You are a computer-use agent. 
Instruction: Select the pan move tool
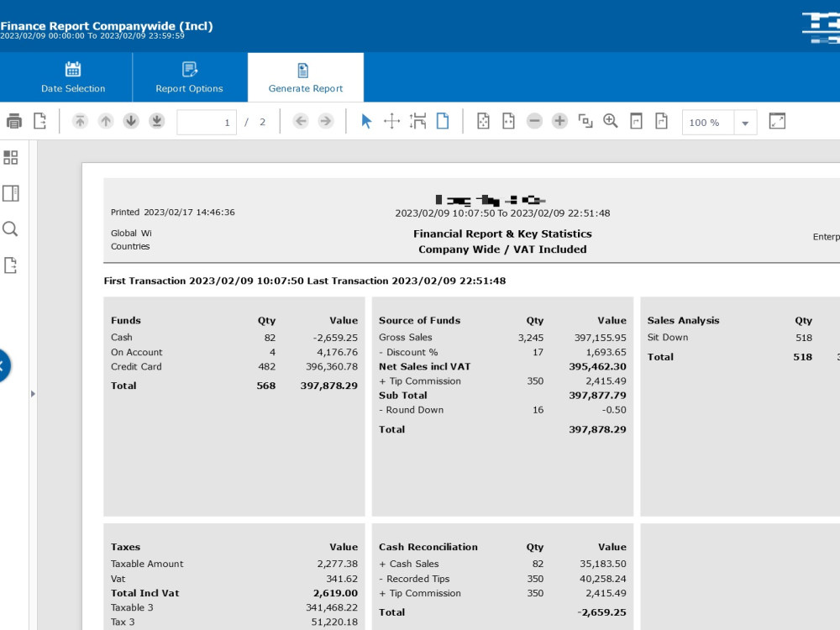click(392, 122)
